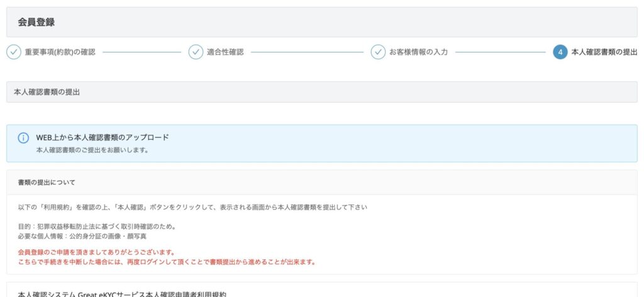Click the 本人確認書類のご提出をお願いします notice subtitle

[x=92, y=150]
